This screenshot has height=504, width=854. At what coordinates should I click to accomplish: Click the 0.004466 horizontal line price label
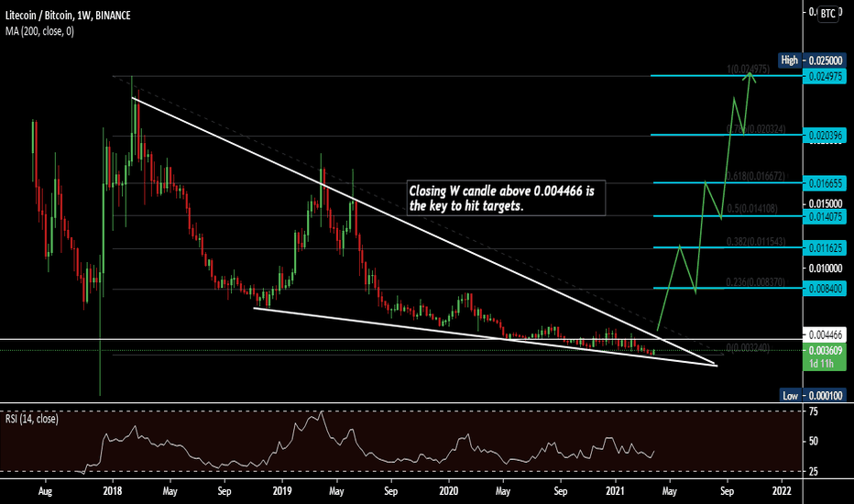[x=825, y=334]
